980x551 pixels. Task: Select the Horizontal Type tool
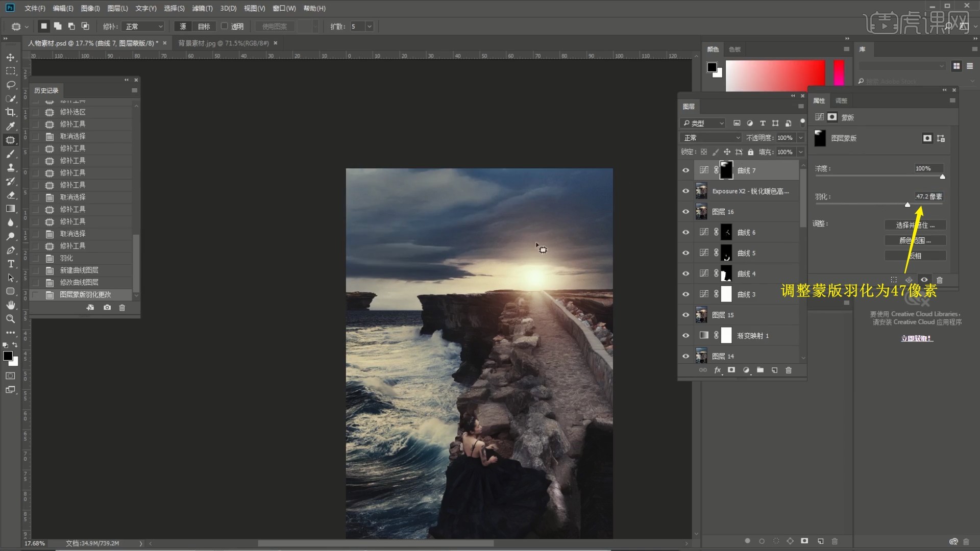[10, 264]
